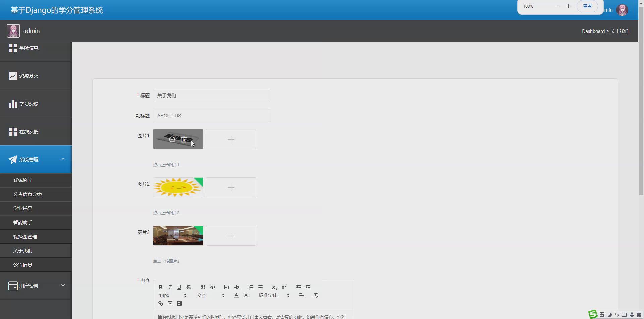Image resolution: width=644 pixels, height=319 pixels.
Task: Expand the 用户资料 sidebar menu
Action: click(36, 286)
